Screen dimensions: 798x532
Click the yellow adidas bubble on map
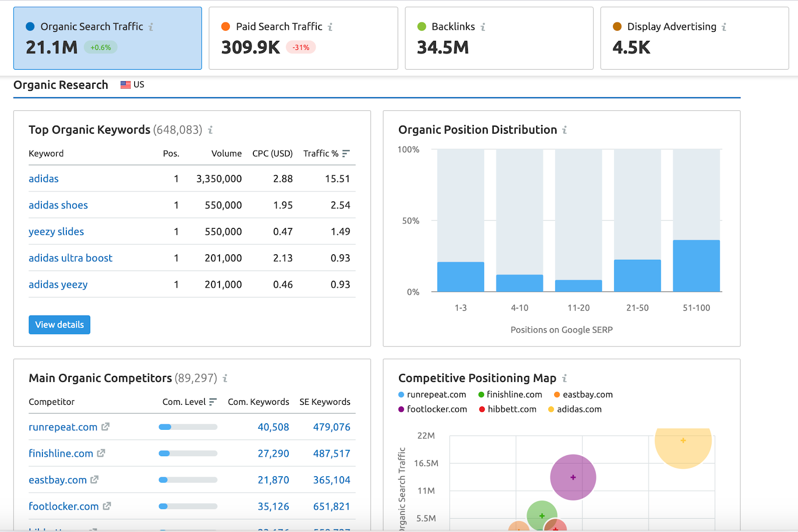(683, 448)
